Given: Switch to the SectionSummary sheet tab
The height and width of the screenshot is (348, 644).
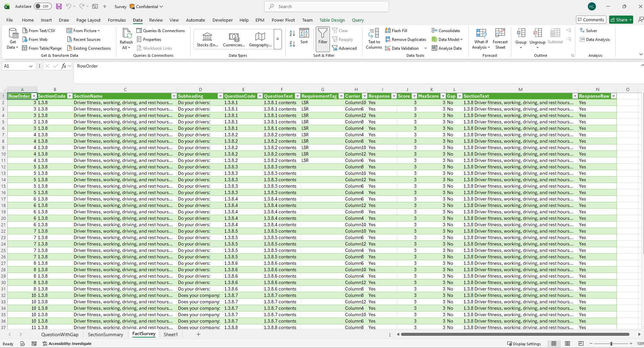Looking at the screenshot, I should [105, 334].
